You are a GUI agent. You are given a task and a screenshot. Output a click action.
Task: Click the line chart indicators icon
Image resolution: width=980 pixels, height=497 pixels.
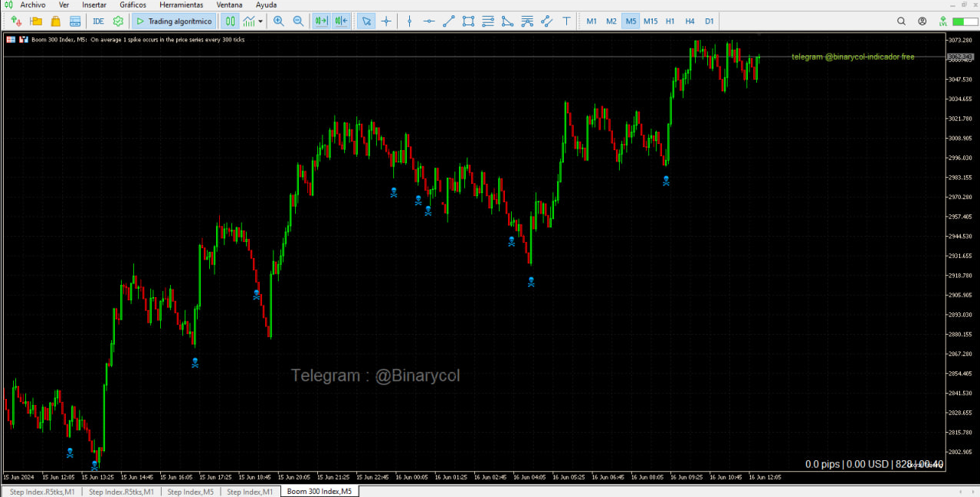(249, 21)
